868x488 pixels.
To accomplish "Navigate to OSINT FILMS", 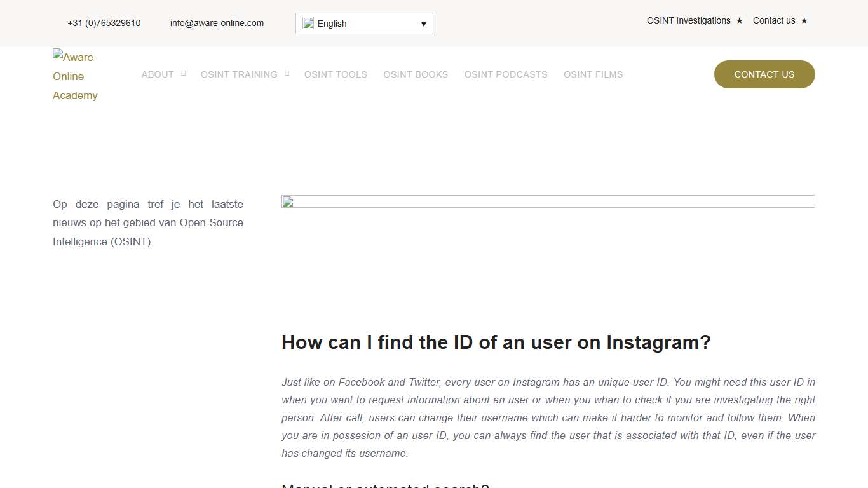I will (x=593, y=74).
